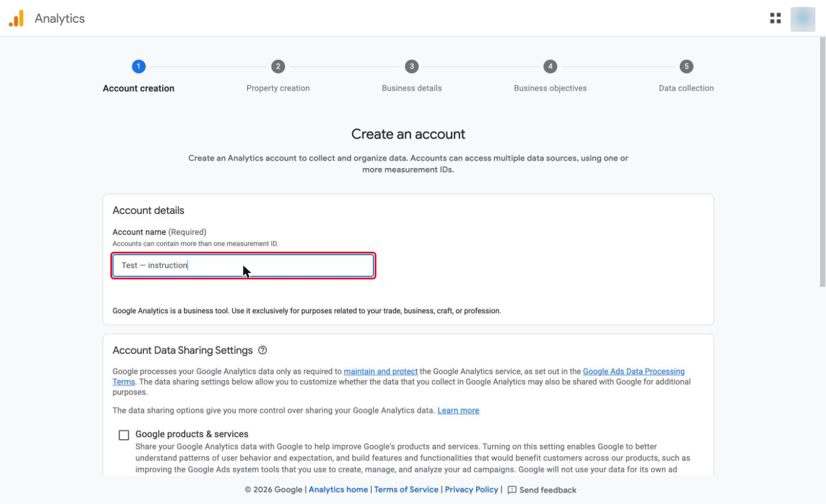This screenshot has width=826, height=504.
Task: Follow the Learn more link
Action: pos(458,410)
